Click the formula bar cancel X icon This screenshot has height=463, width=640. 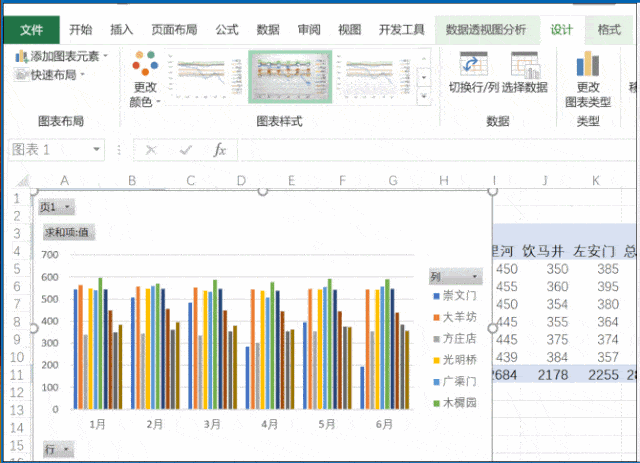pos(151,150)
